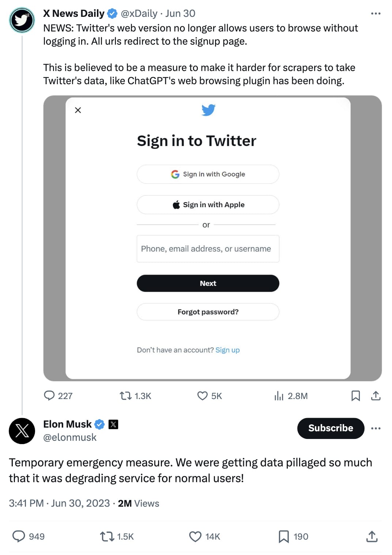Choose Sign in with Google
392x555 pixels.
[x=208, y=174]
